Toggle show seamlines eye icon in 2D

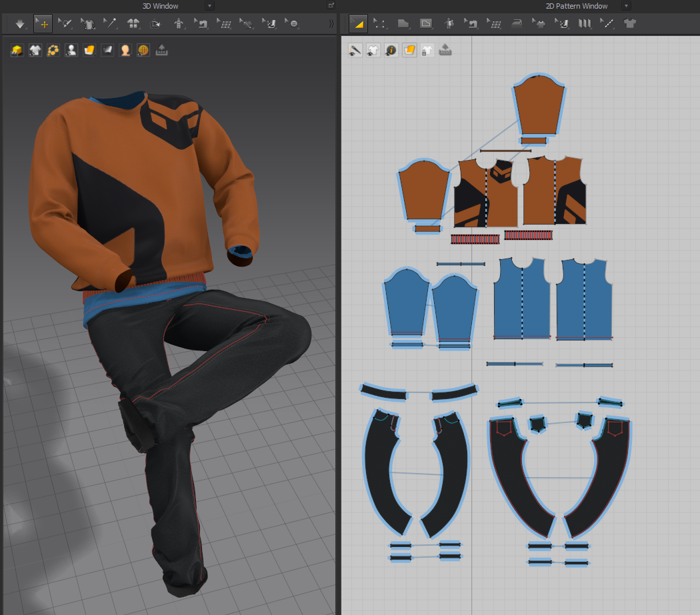pyautogui.click(x=355, y=51)
